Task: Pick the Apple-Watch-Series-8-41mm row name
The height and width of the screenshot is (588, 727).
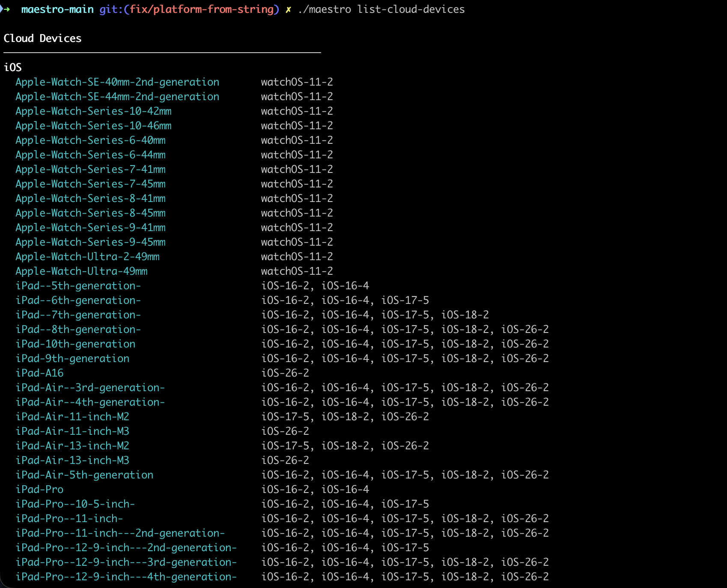Action: pyautogui.click(x=90, y=199)
